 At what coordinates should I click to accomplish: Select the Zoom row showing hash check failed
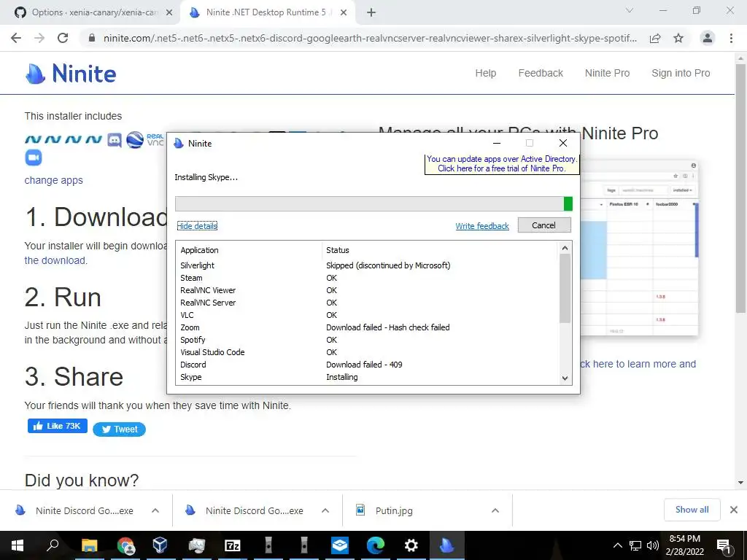click(x=366, y=327)
